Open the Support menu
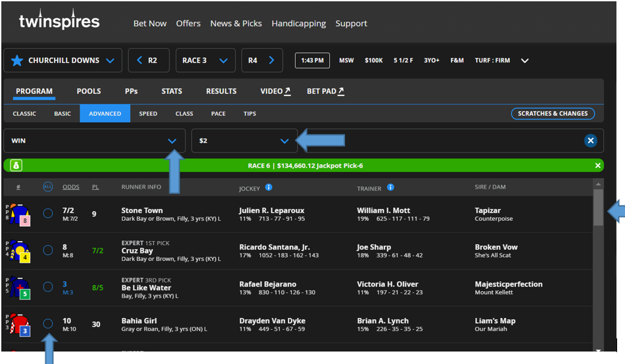625x364 pixels. click(x=351, y=24)
